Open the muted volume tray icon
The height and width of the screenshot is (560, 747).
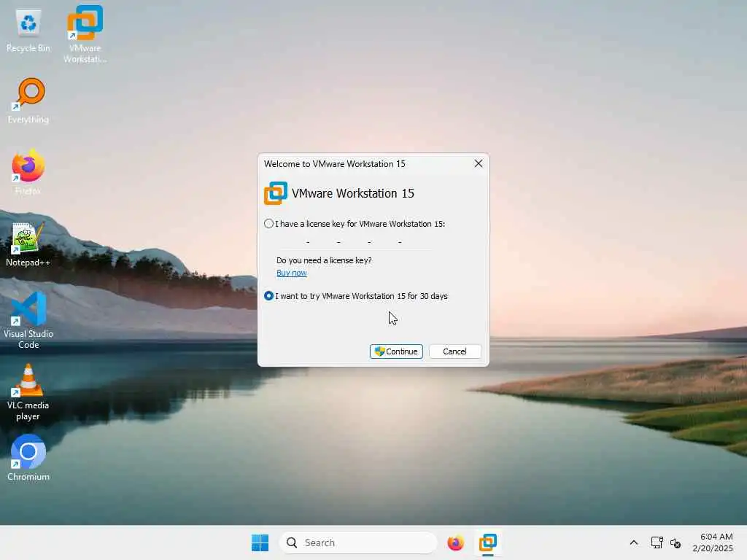click(x=675, y=542)
